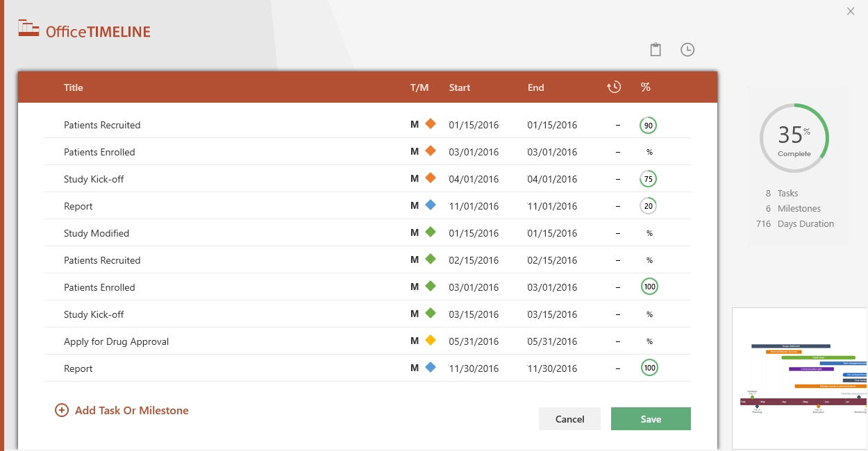Toggle M type for Patients Enrolled 03/01/2016 orange row
The height and width of the screenshot is (451, 868).
(x=415, y=151)
